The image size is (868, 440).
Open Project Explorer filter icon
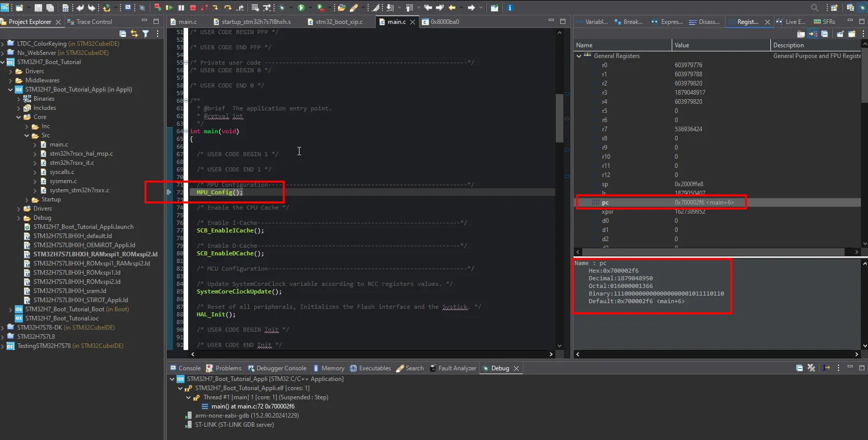[146, 34]
